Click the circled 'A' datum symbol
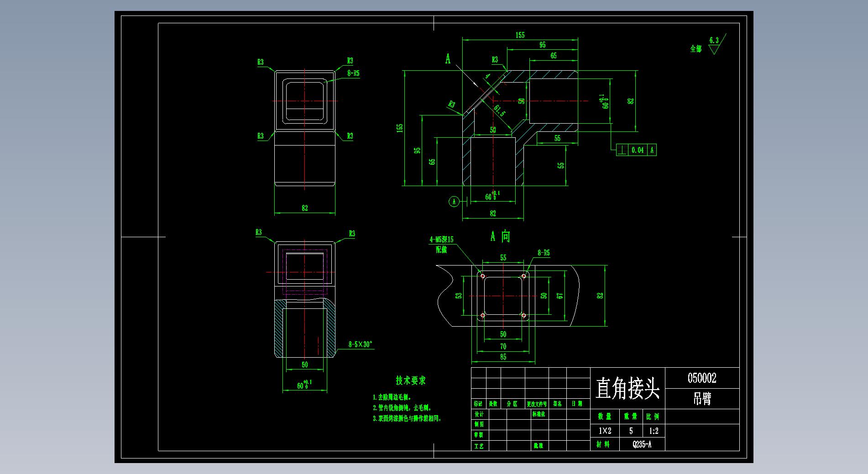868x474 pixels. (x=454, y=201)
